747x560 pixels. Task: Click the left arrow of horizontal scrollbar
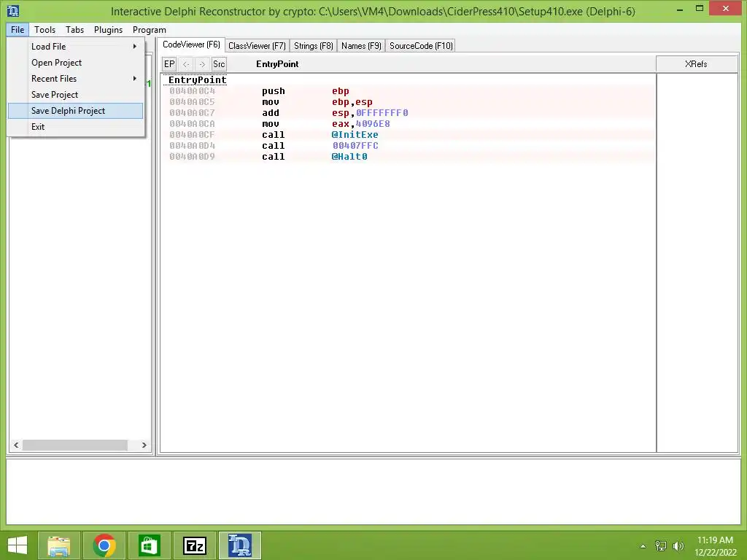[16, 445]
